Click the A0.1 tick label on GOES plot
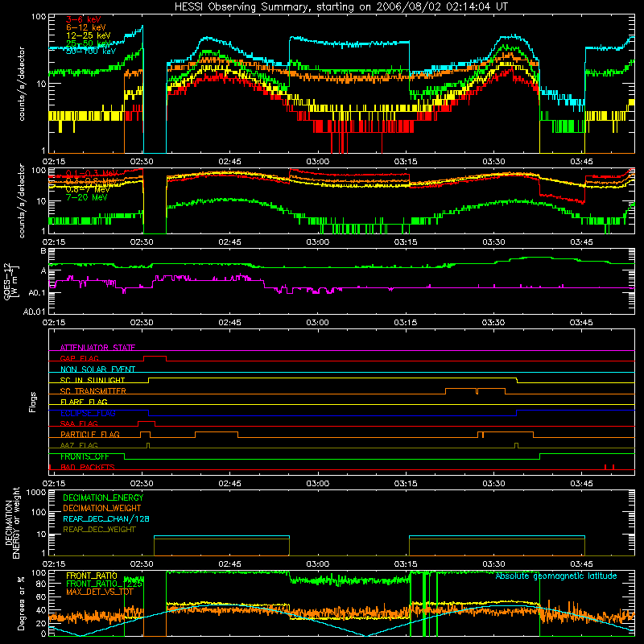Screen dimensions: 644x644 pos(37,293)
